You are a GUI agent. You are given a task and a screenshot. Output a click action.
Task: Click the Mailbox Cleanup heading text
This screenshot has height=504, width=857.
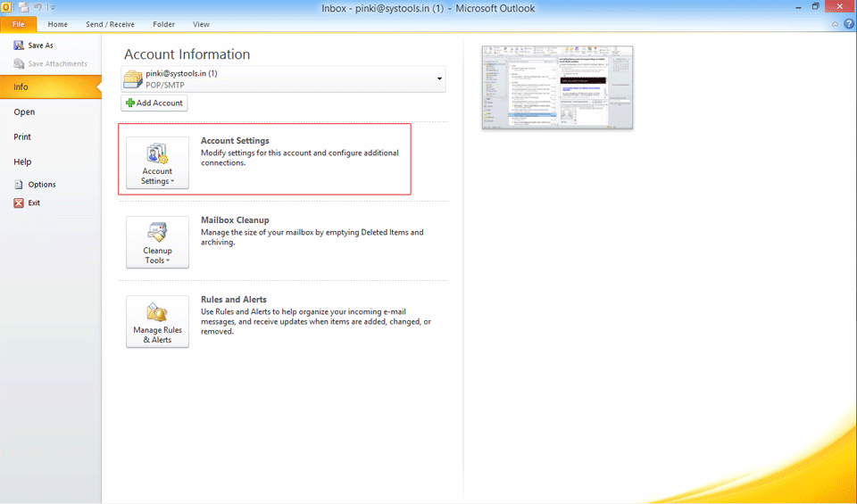tap(235, 220)
